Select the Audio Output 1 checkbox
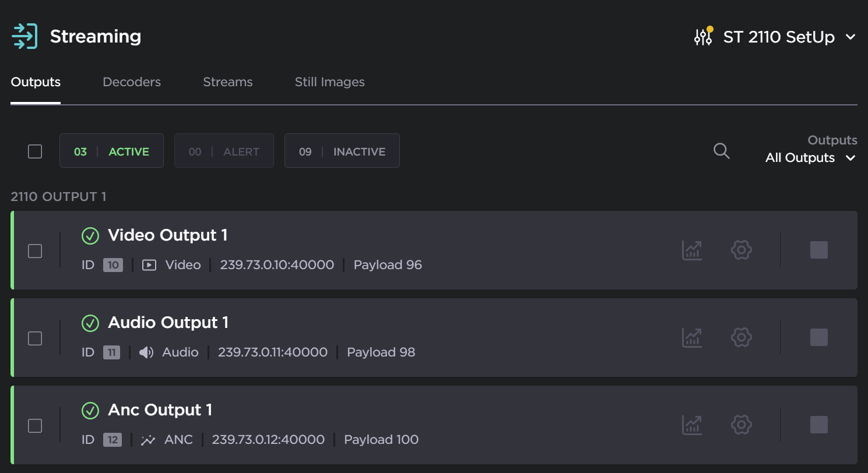The image size is (868, 473). tap(35, 338)
